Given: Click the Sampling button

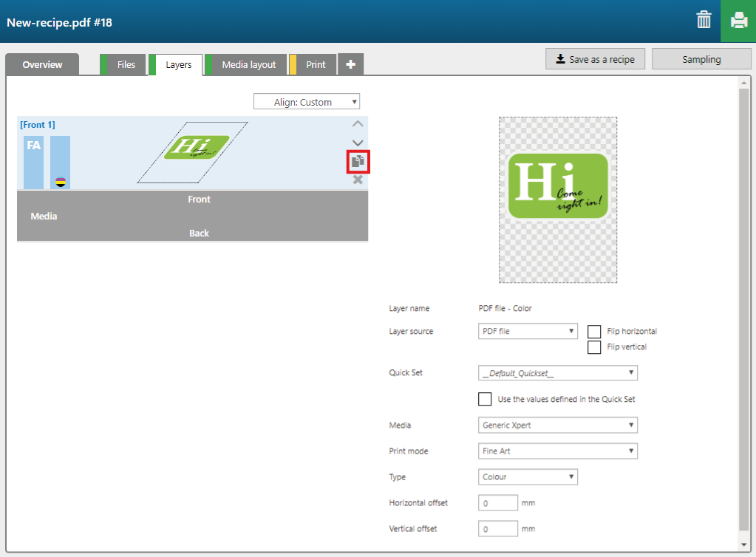Looking at the screenshot, I should coord(701,59).
